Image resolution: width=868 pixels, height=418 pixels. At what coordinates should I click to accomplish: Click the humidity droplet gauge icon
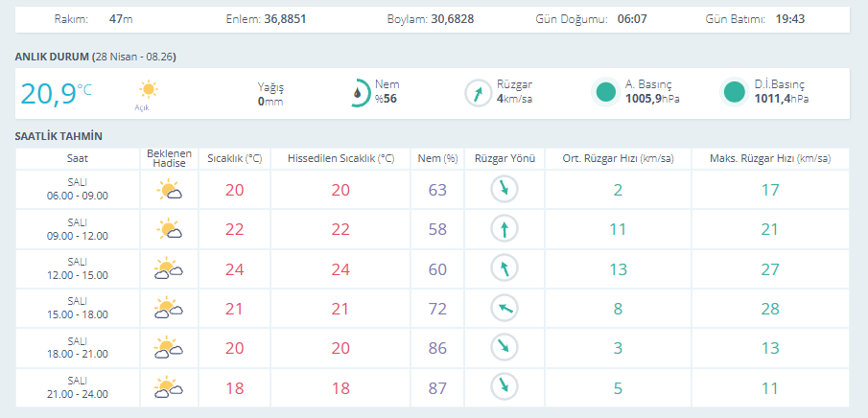358,93
